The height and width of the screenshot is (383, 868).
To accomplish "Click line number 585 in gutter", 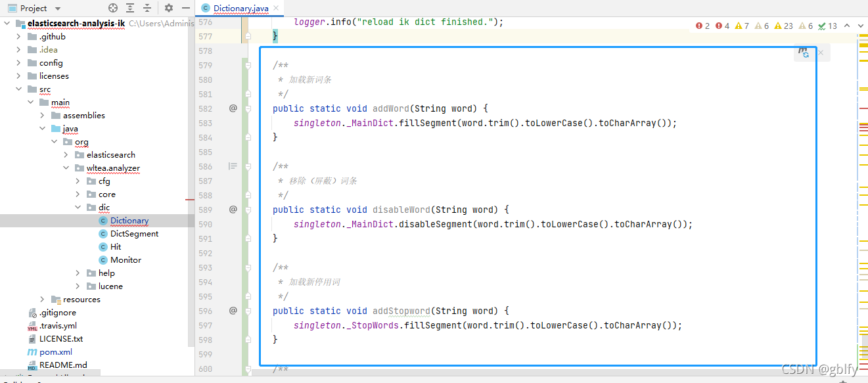I will point(205,152).
